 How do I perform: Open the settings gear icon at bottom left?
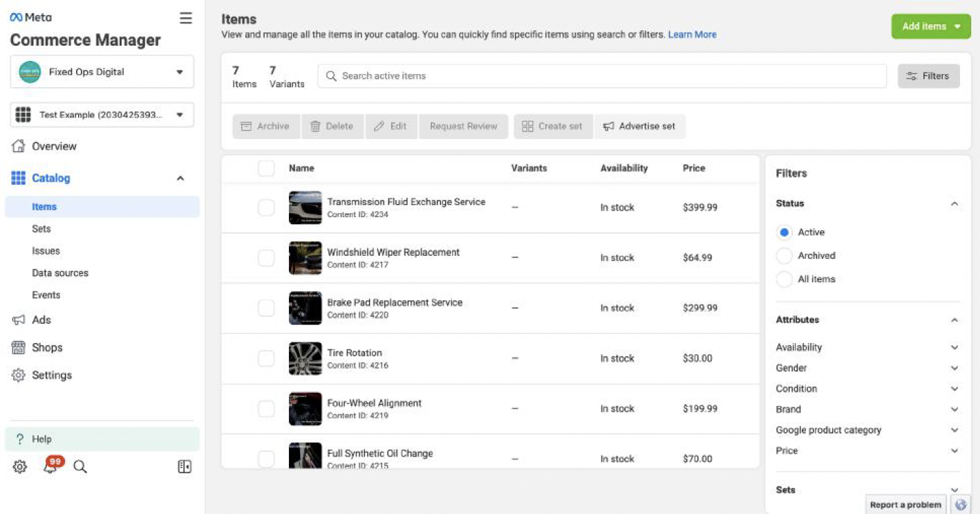point(20,467)
